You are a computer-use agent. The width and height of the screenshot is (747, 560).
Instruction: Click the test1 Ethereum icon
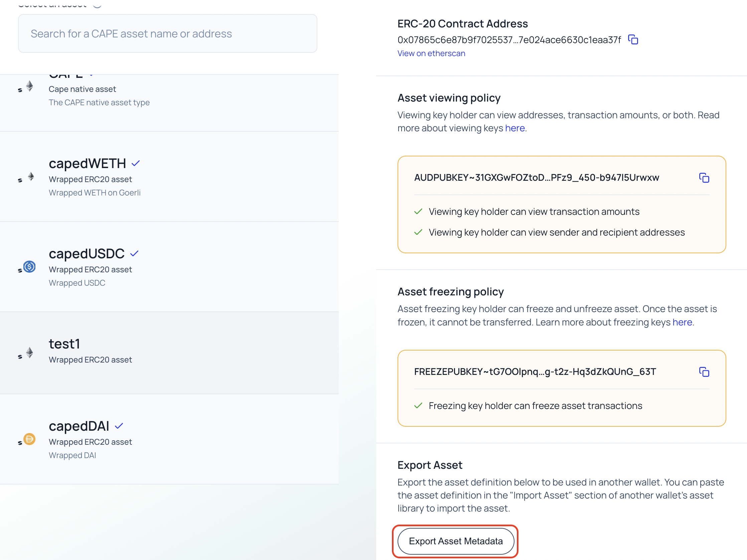(x=30, y=353)
